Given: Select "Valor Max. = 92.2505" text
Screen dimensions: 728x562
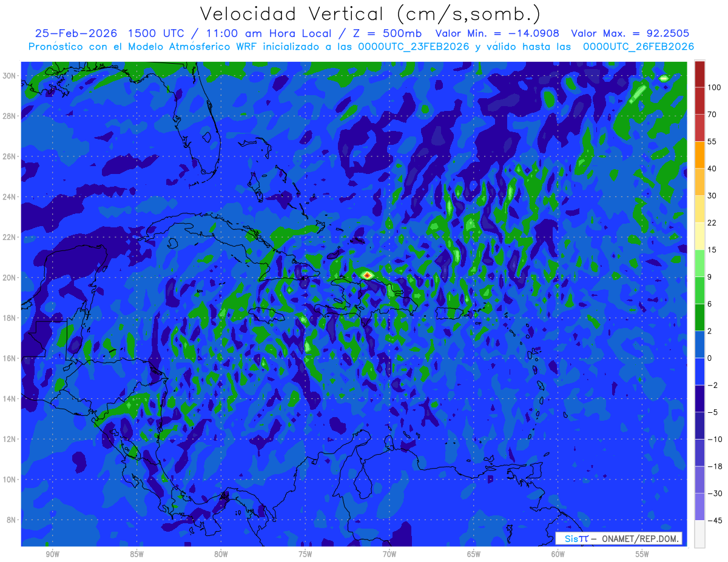Looking at the screenshot, I should (x=630, y=33).
